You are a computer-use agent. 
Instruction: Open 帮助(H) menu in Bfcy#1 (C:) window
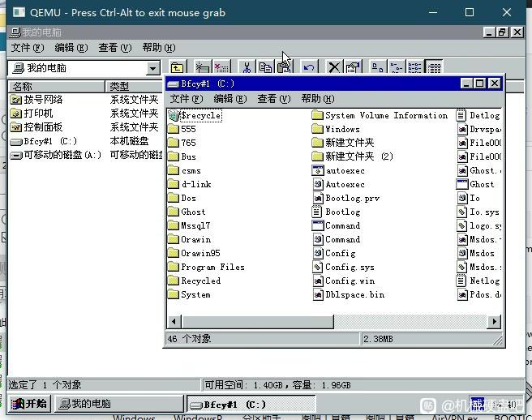[318, 99]
